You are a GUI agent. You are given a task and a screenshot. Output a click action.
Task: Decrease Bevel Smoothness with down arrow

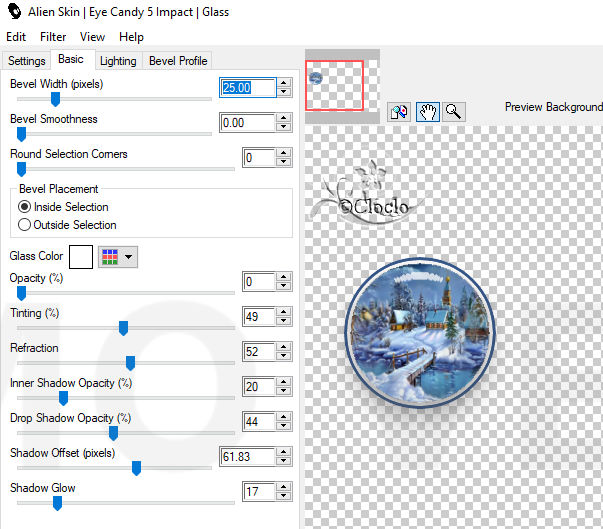click(284, 127)
